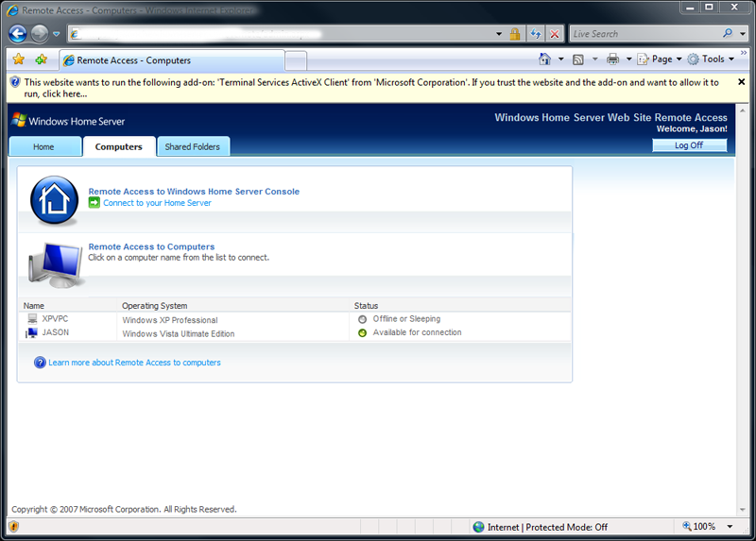Click the Welcome, Jason! text
756x541 pixels.
pyautogui.click(x=692, y=128)
